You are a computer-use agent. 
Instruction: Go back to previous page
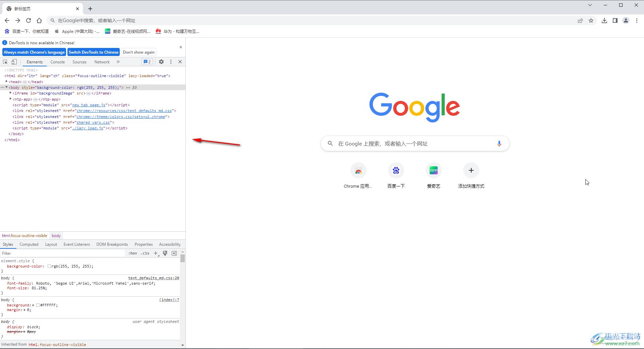[x=7, y=20]
